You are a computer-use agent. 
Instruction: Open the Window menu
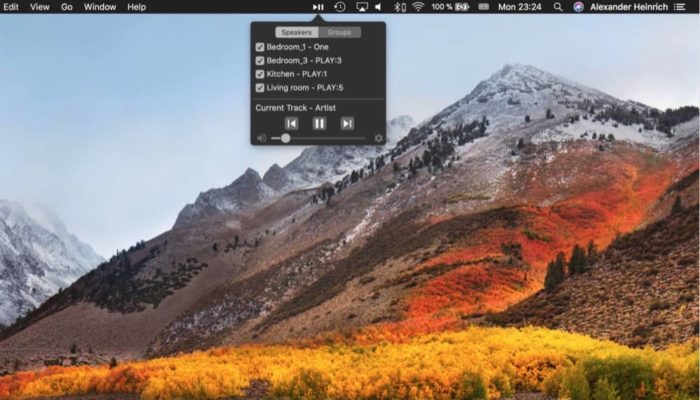click(x=100, y=7)
